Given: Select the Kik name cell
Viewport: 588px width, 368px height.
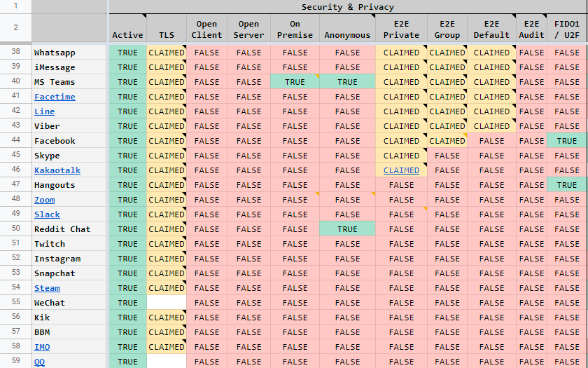Looking at the screenshot, I should pos(69,318).
